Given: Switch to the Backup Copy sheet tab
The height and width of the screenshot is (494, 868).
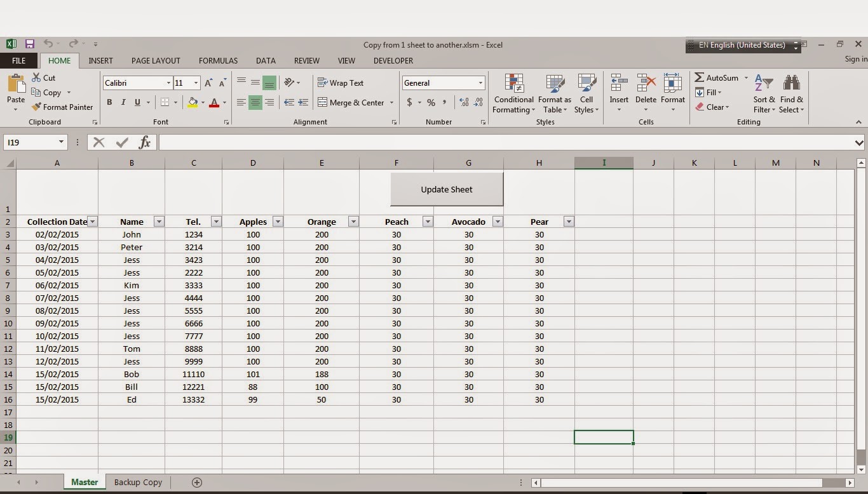Looking at the screenshot, I should click(138, 483).
